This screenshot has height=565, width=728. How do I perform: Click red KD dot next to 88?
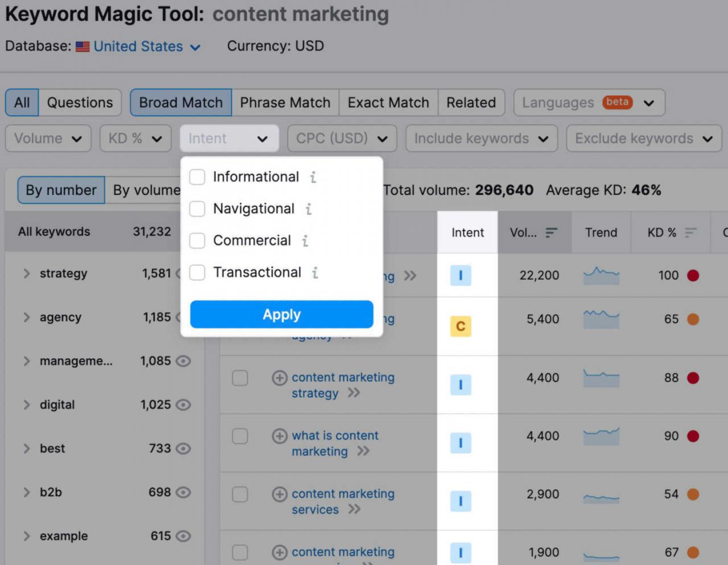click(x=693, y=378)
